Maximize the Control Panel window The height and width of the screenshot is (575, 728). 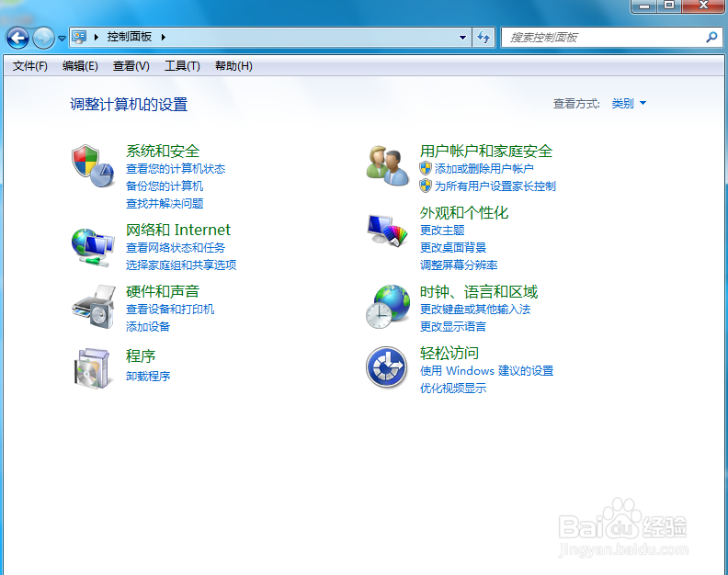point(669,6)
